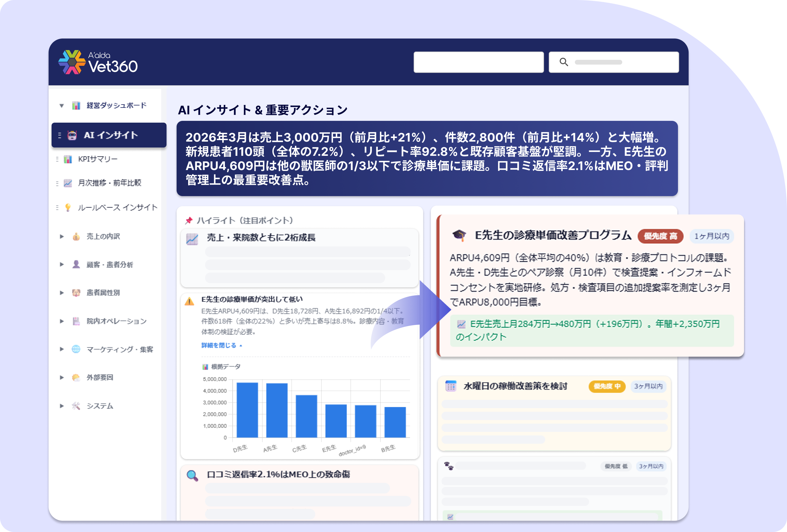
Task: Click the マーケティング・集客 globe icon
Action: (x=76, y=349)
